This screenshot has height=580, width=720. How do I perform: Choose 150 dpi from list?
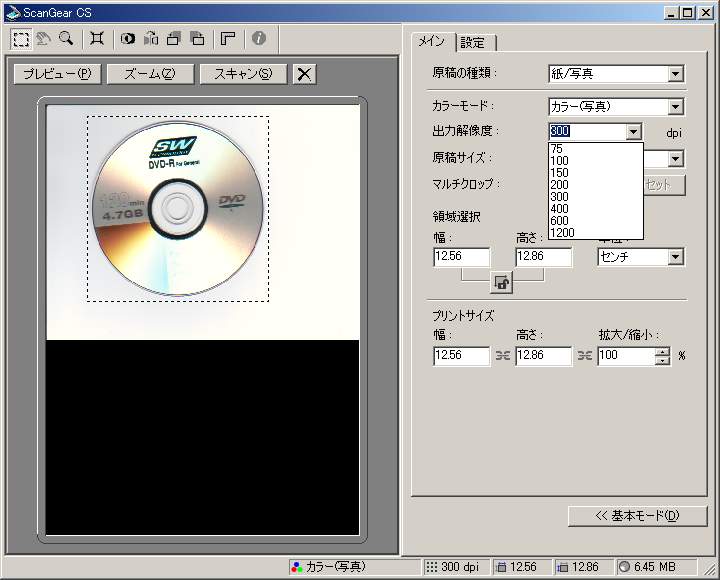[x=596, y=173]
